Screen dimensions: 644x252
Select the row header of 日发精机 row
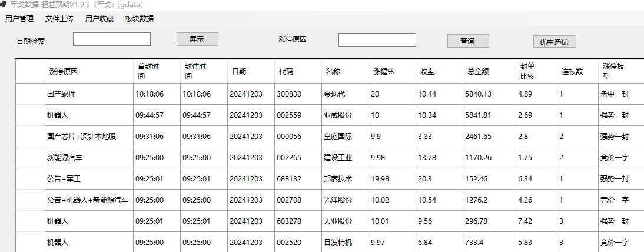pyautogui.click(x=31, y=242)
